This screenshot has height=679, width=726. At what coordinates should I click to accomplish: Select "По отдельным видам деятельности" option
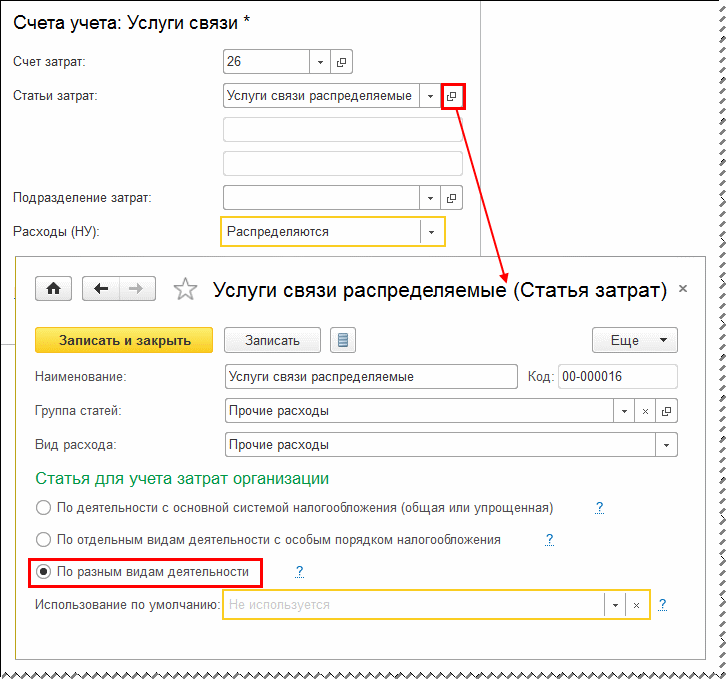tap(44, 540)
